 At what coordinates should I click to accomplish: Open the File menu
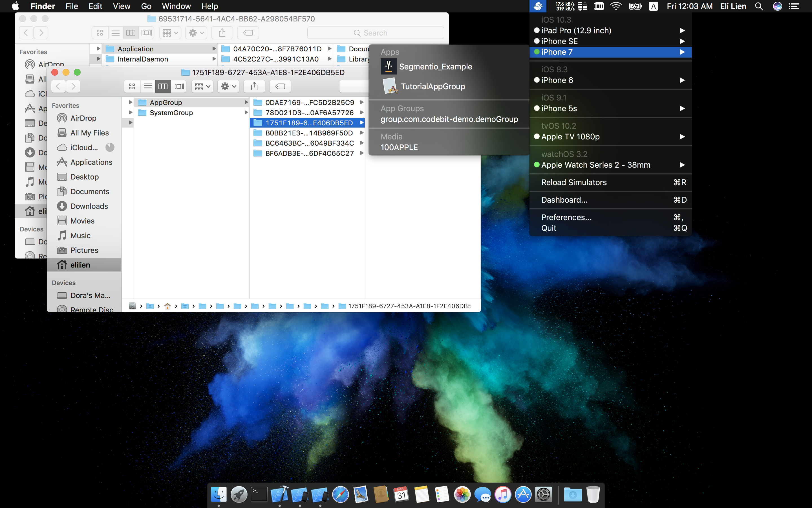pyautogui.click(x=71, y=6)
